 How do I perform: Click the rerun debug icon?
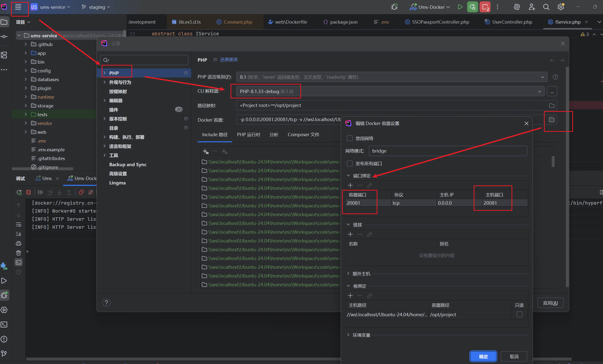tap(19, 192)
